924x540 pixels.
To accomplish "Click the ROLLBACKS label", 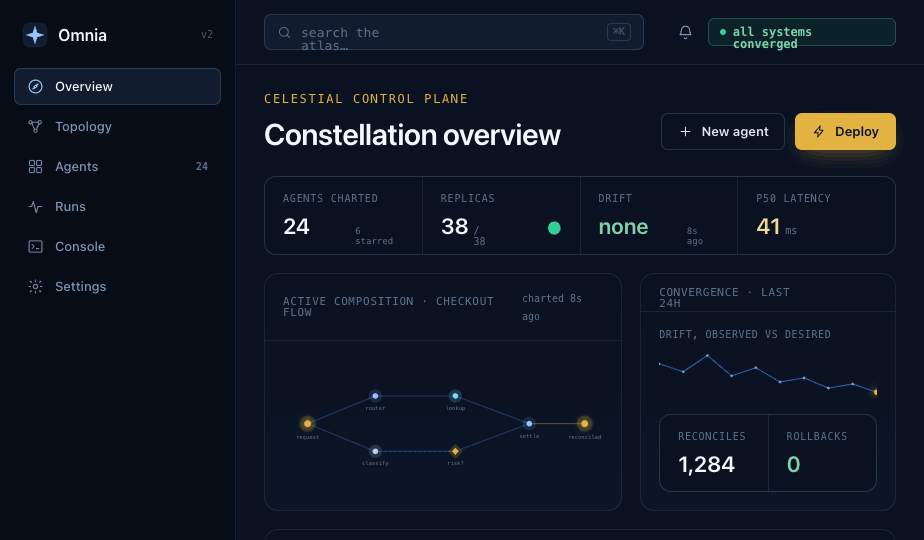I will coord(816,436).
